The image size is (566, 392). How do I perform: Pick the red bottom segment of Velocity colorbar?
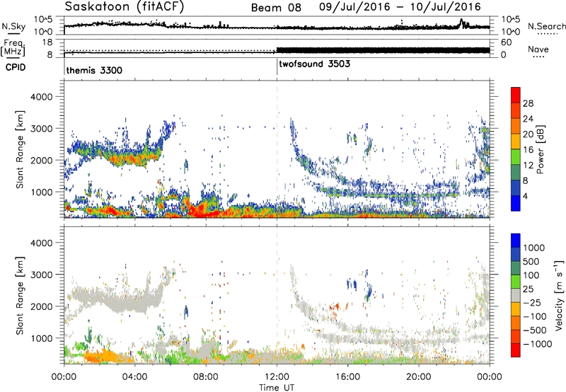tap(516, 350)
